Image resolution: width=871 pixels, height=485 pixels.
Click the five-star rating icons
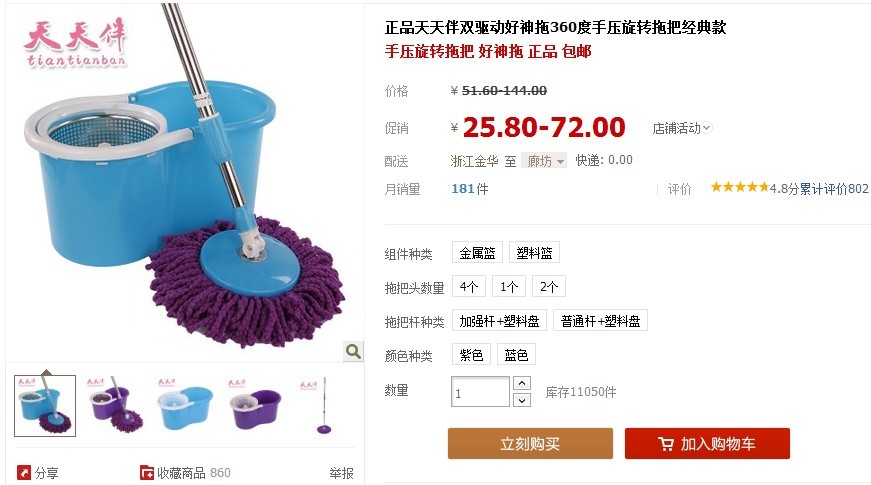(740, 187)
